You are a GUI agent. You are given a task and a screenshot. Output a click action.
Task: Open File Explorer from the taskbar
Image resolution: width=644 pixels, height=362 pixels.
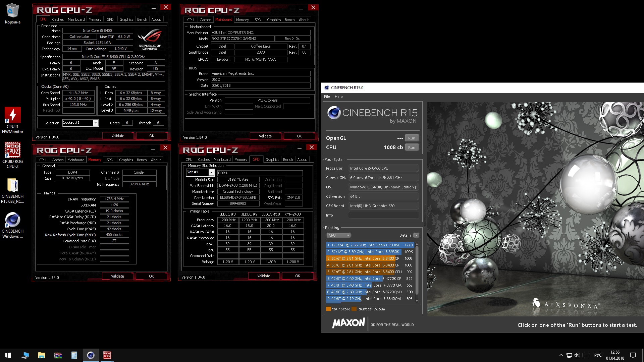pos(41,355)
